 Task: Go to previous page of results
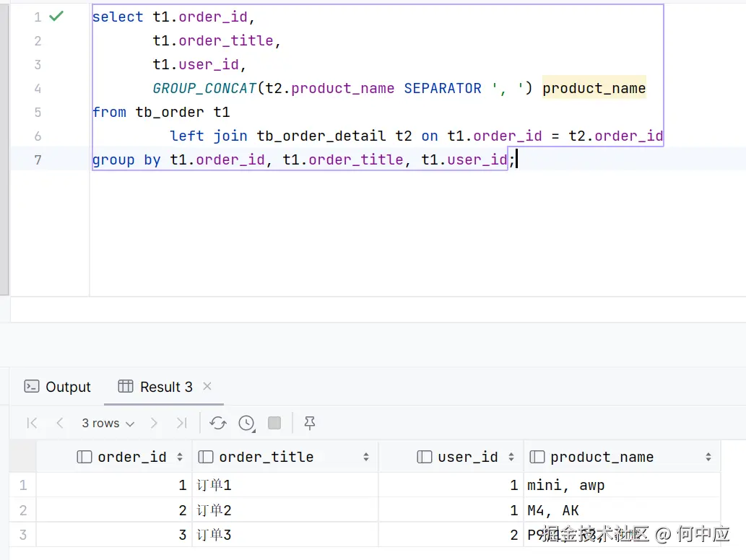59,423
